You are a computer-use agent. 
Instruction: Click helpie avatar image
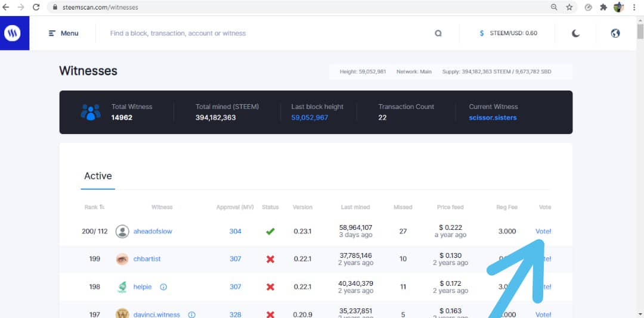(x=122, y=287)
